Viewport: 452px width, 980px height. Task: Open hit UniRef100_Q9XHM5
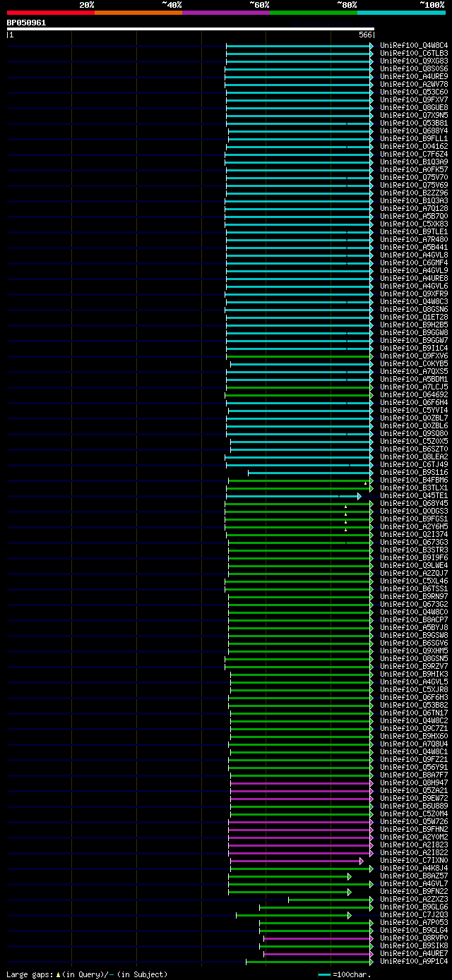pos(414,651)
